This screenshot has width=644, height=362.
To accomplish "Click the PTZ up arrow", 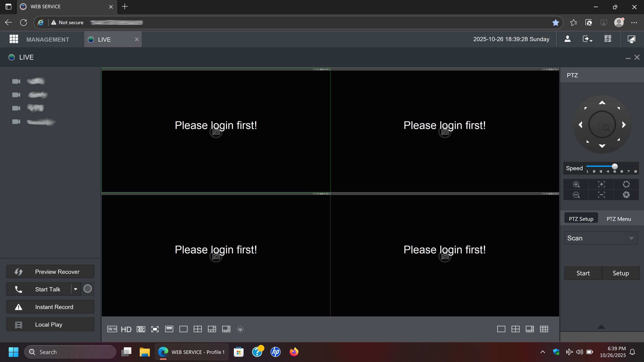I will click(602, 103).
